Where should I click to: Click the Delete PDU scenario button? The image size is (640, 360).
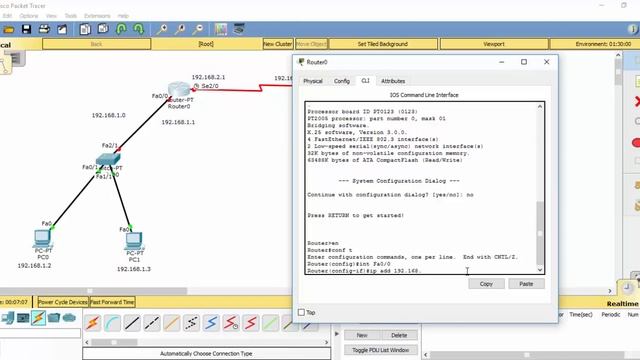(399, 335)
